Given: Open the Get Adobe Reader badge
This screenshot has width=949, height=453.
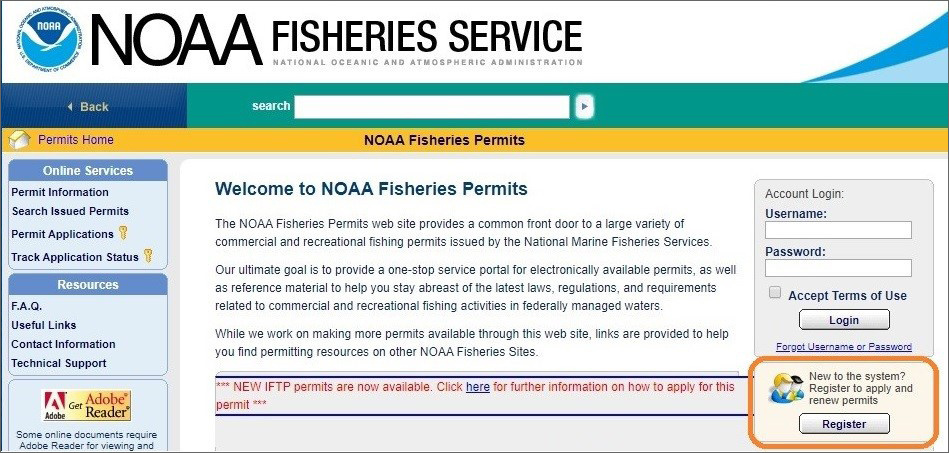Looking at the screenshot, I should (87, 406).
